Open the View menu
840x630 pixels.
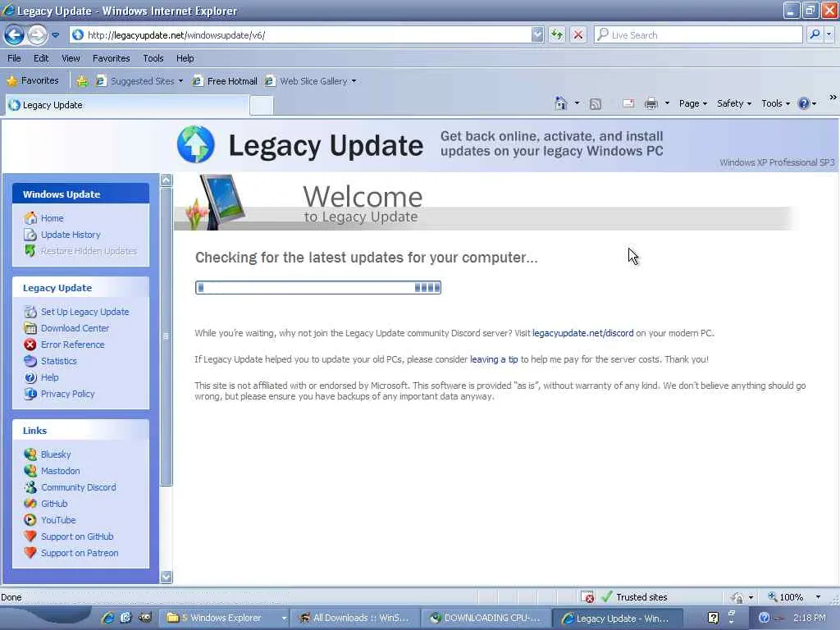[x=71, y=58]
